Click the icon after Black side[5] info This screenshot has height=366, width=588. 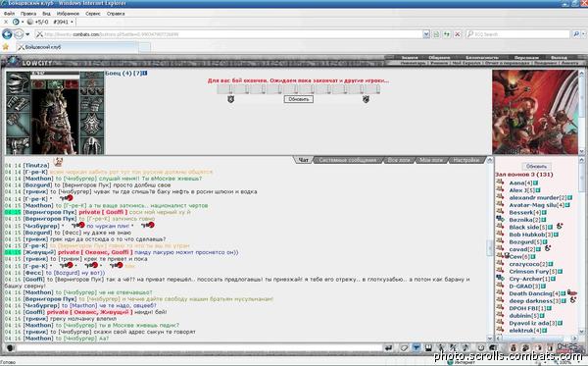pos(560,227)
